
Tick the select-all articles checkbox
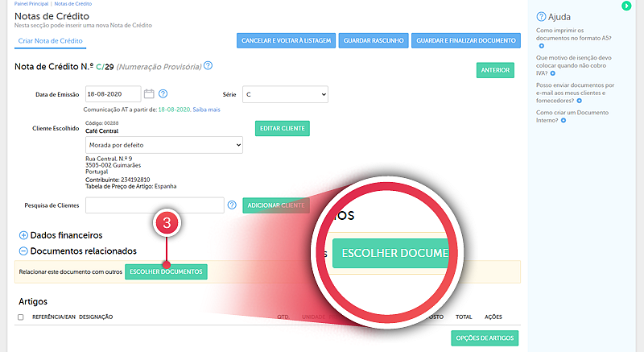pos(21,317)
